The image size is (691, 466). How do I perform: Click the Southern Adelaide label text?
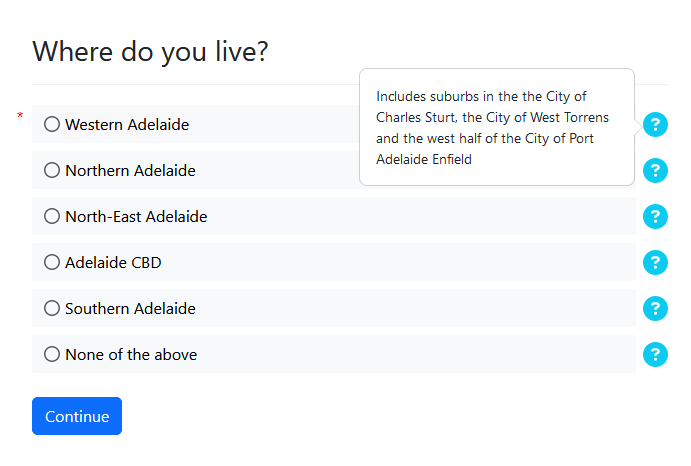click(x=130, y=309)
